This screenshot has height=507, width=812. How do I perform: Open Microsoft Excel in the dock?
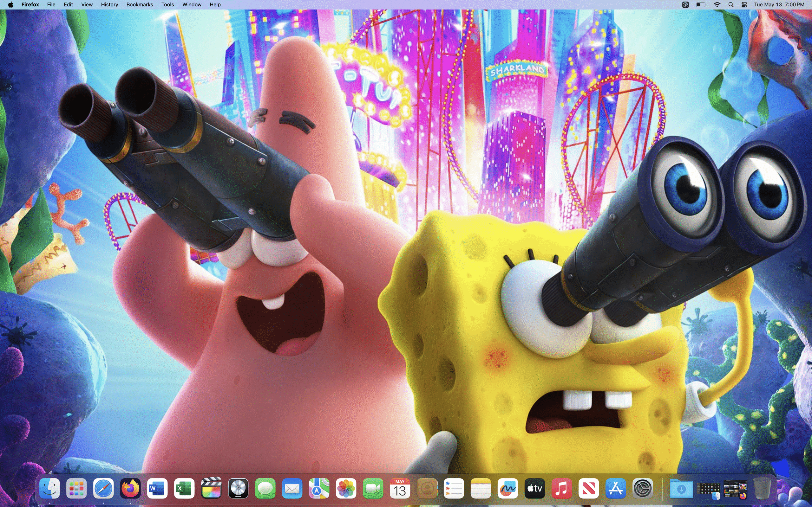(x=184, y=489)
